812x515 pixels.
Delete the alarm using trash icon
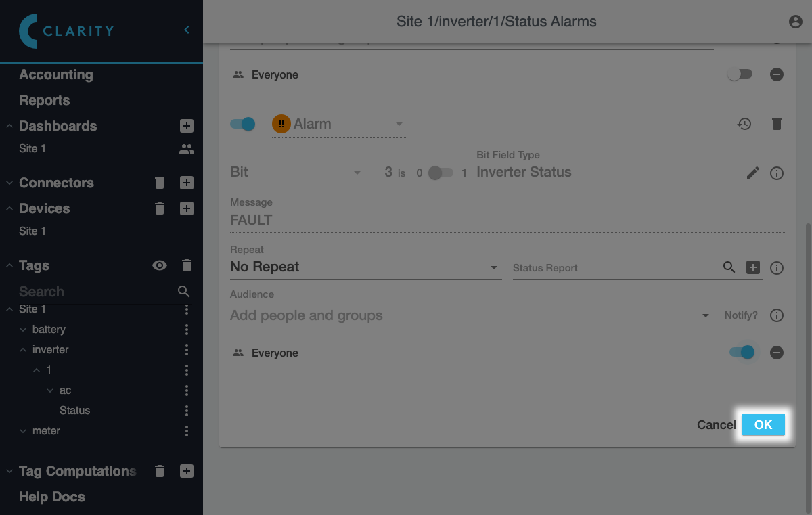pyautogui.click(x=777, y=124)
